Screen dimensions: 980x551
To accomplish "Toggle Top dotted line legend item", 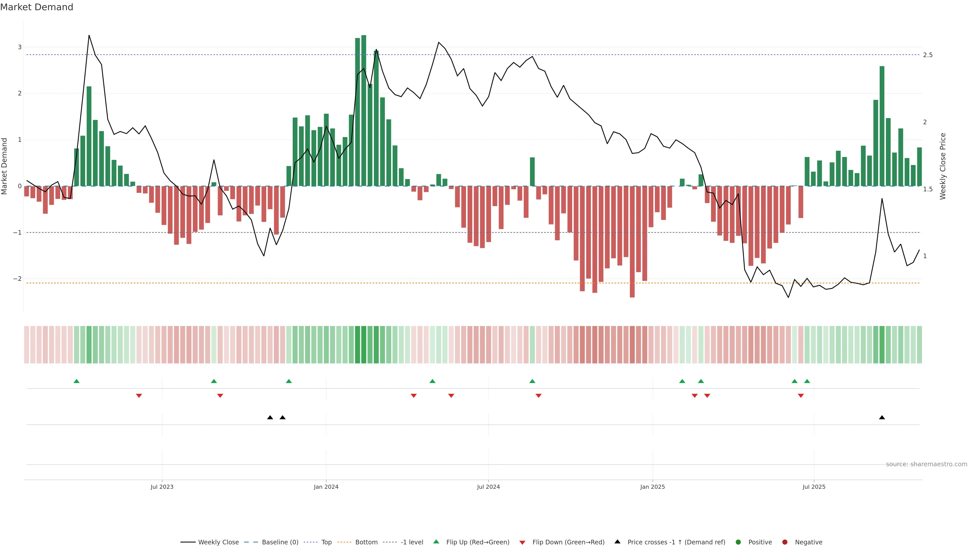I will (x=326, y=542).
